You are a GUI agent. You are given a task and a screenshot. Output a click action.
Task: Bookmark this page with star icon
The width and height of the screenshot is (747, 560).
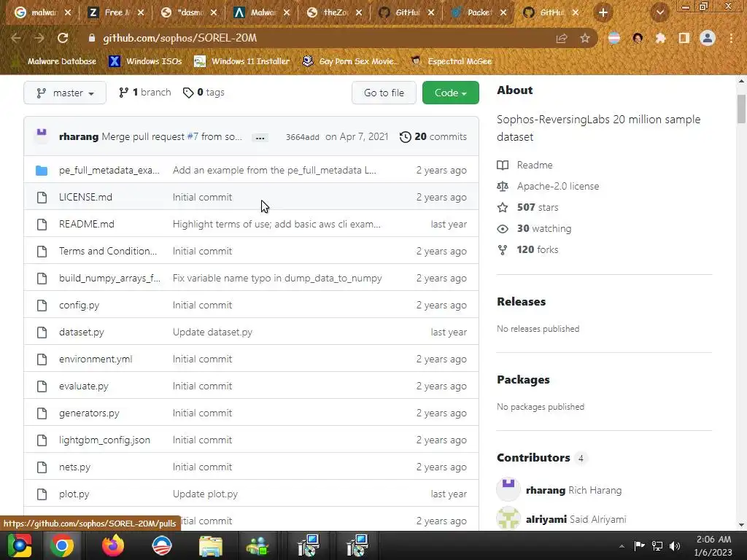coord(585,38)
